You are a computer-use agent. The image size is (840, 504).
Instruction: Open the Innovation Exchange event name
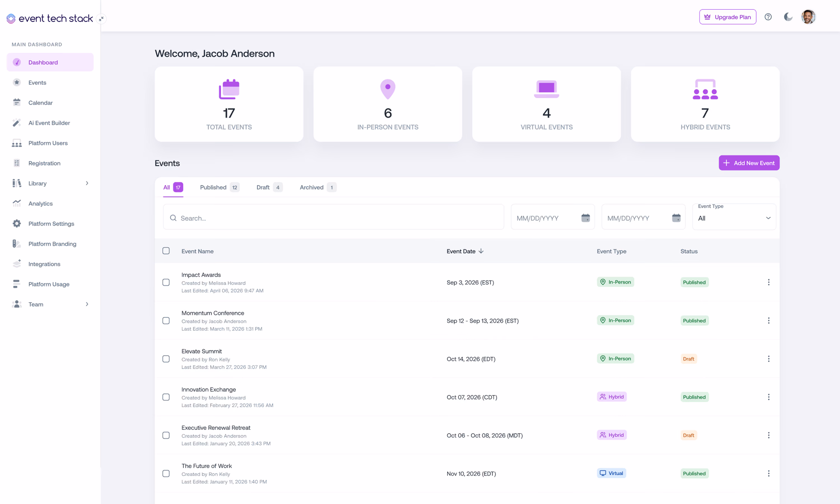209,389
